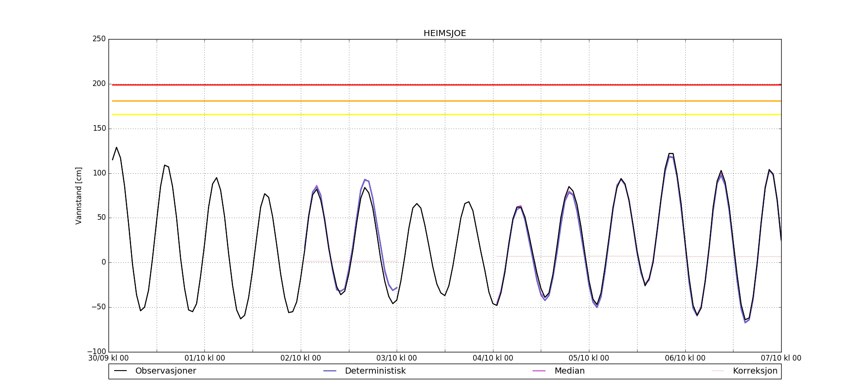This screenshot has height=391, width=868.
Task: Click the Deterministisk legend label
Action: (x=375, y=371)
